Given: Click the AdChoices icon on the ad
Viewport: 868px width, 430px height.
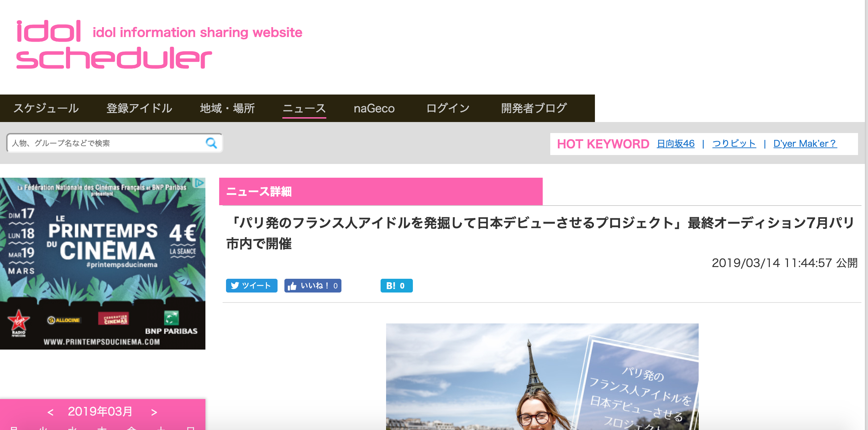Looking at the screenshot, I should tap(200, 183).
